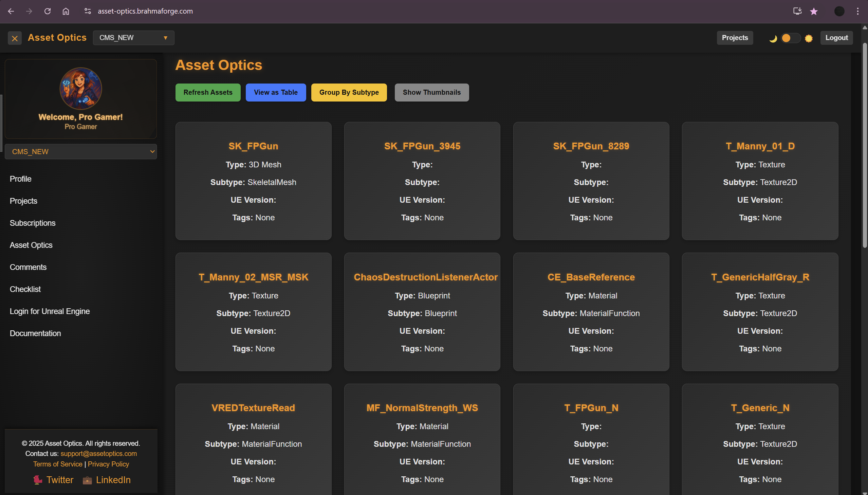Open the CMS_NEW project dropdown in header
This screenshot has width=868, height=495.
click(x=133, y=38)
